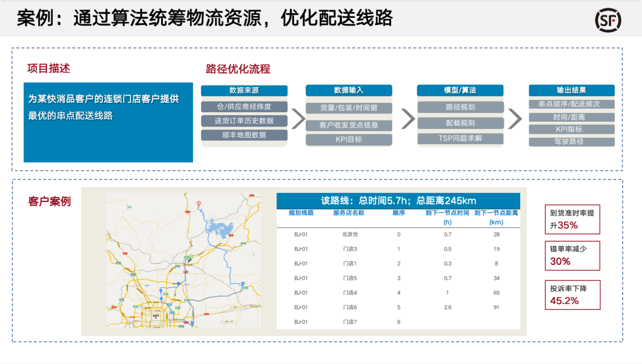Select the KPI目标 box

pyautogui.click(x=349, y=140)
